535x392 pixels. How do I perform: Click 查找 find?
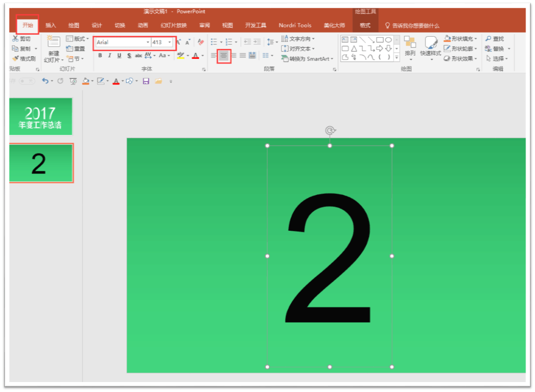(495, 39)
